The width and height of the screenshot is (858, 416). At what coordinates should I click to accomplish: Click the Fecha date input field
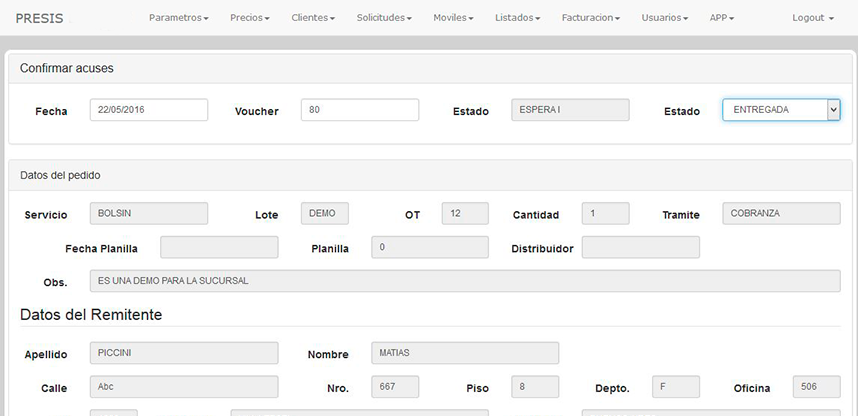[149, 110]
